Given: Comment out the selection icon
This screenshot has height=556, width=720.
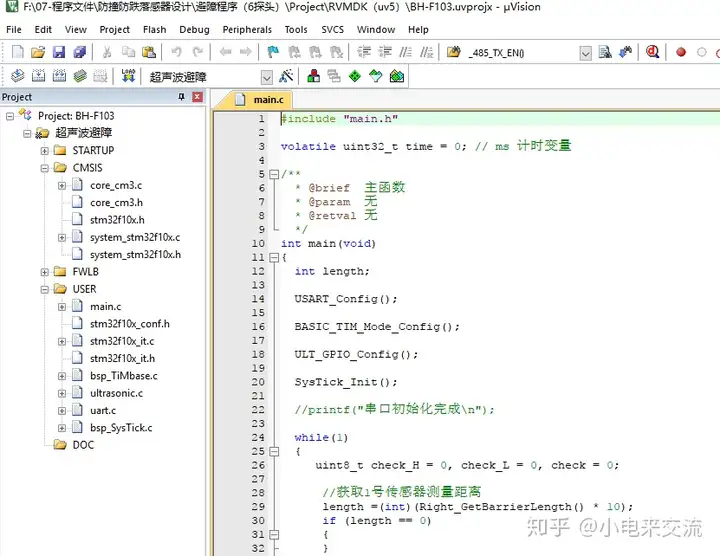Looking at the screenshot, I should pyautogui.click(x=405, y=52).
